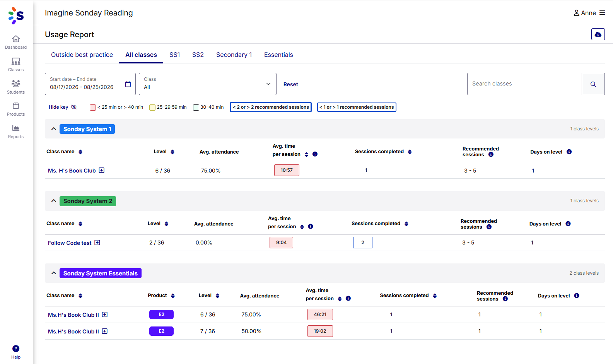This screenshot has height=364, width=613.
Task: Sort Essentials table by Level
Action: [x=217, y=296]
